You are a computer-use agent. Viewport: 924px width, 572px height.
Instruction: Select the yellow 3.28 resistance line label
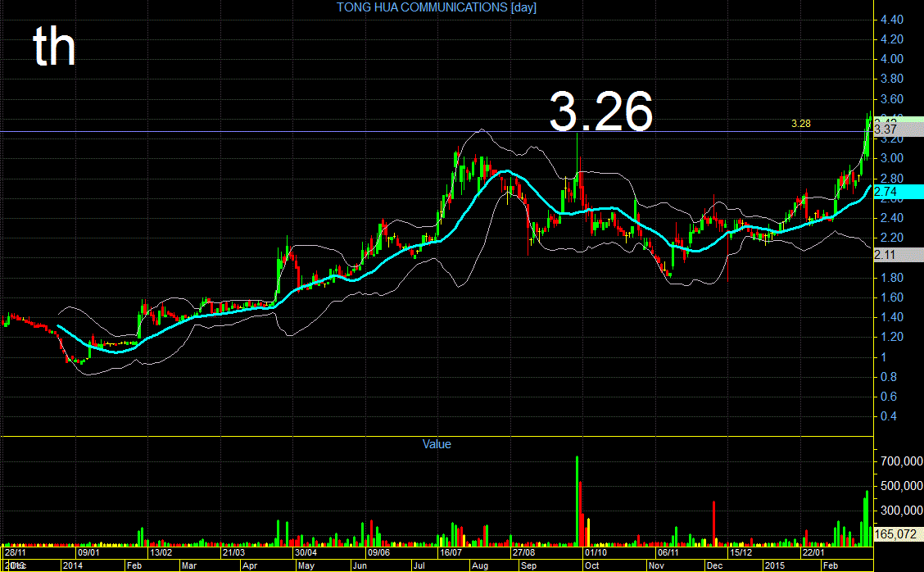[x=801, y=123]
